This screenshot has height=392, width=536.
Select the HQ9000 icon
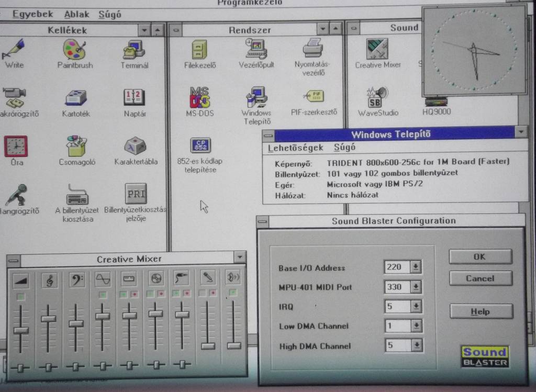[436, 102]
